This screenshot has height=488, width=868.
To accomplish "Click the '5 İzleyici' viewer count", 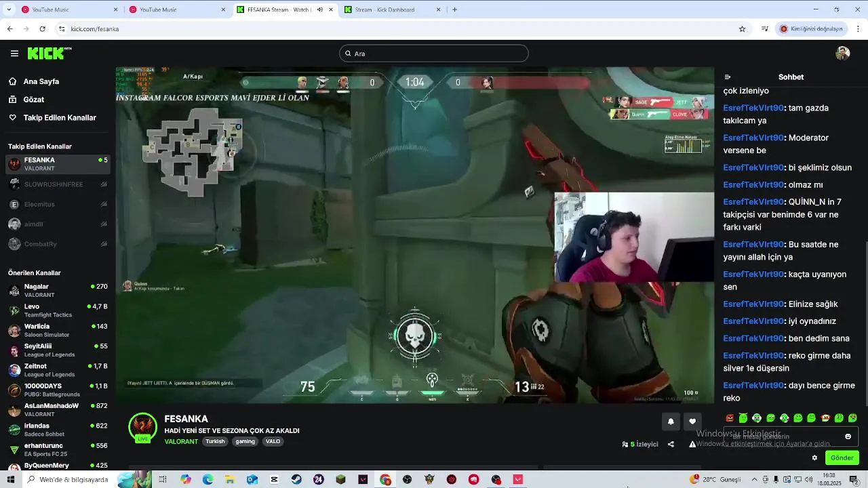I will click(x=640, y=445).
